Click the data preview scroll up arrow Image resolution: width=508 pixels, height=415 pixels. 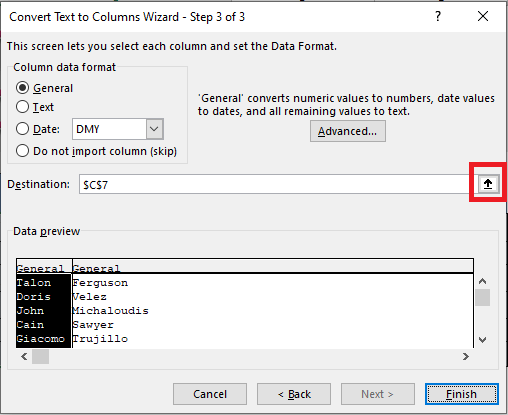[x=482, y=281]
